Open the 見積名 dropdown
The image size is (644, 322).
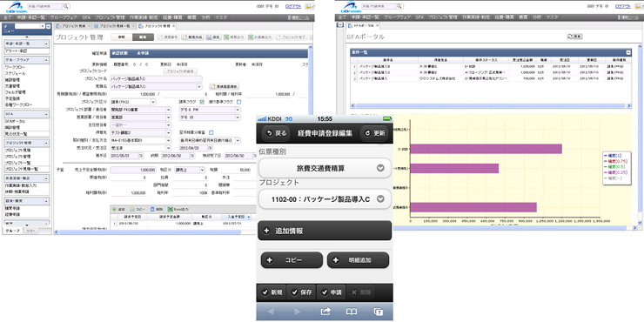[199, 87]
